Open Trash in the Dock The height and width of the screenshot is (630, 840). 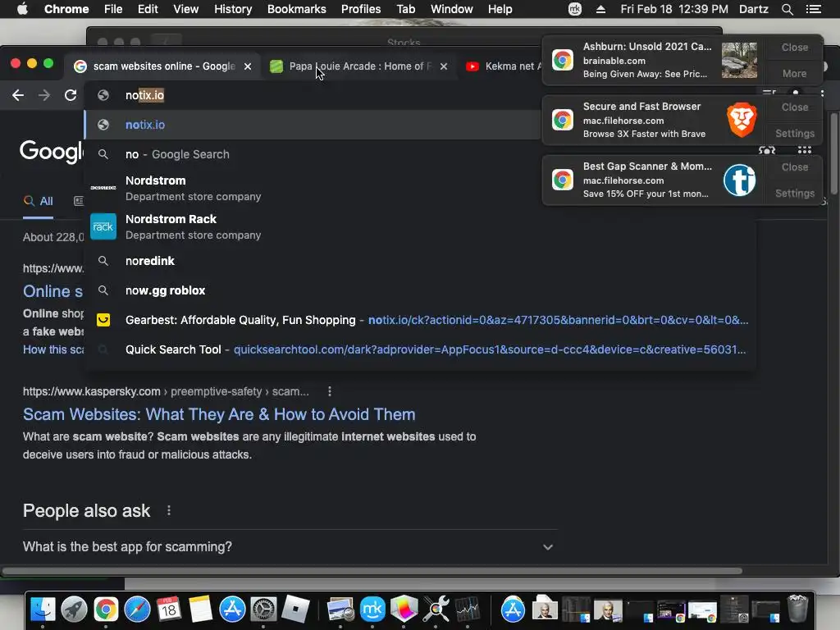click(797, 609)
